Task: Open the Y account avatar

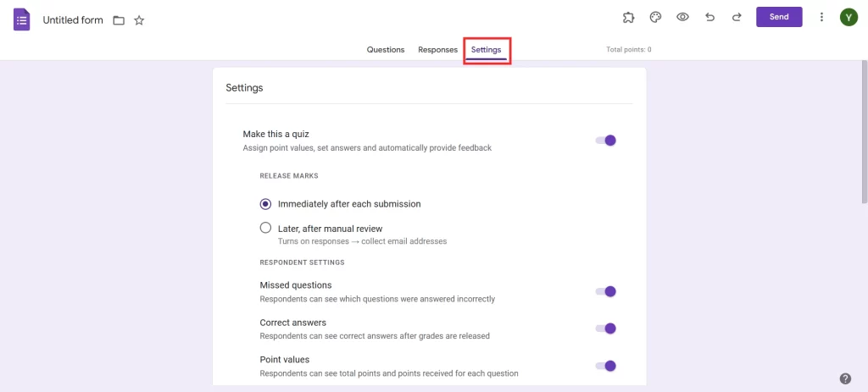Action: tap(848, 17)
